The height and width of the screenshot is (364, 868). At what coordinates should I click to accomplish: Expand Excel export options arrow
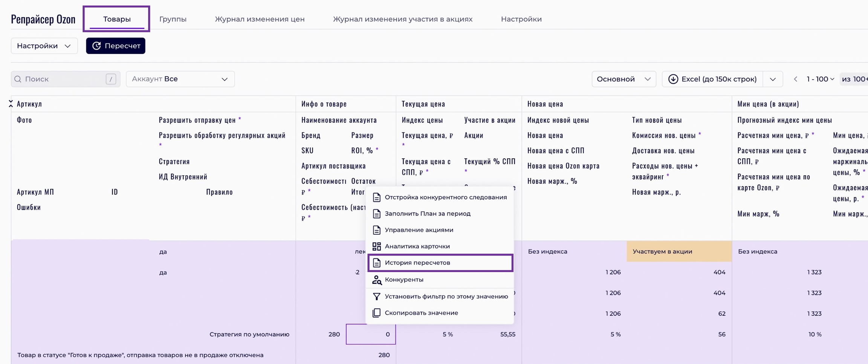pos(773,79)
